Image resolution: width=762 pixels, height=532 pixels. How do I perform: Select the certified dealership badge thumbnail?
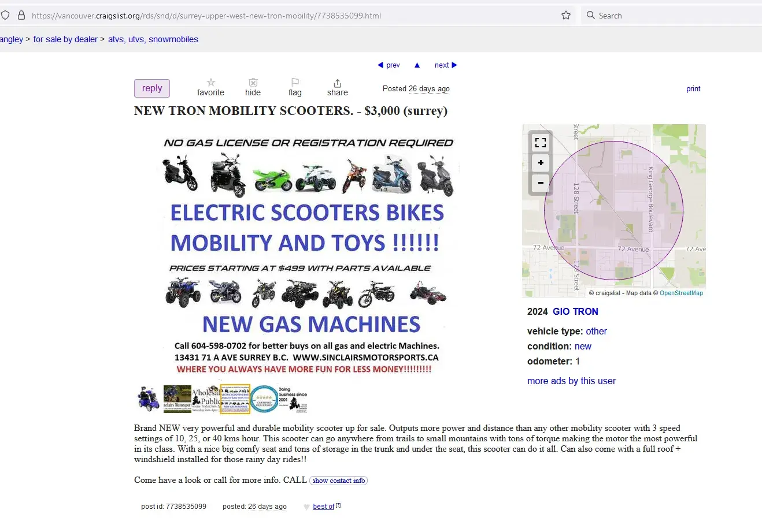264,399
